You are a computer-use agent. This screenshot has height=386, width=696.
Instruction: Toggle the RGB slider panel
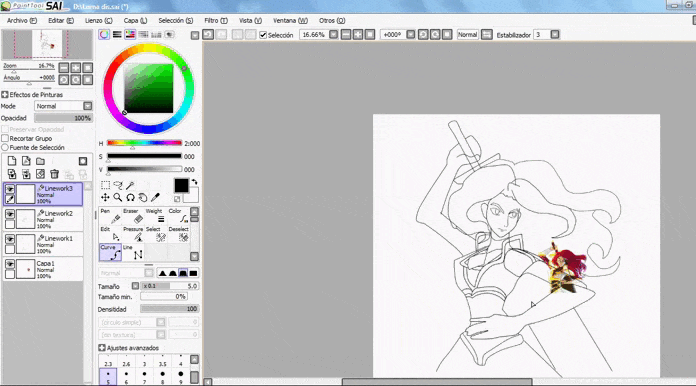(x=117, y=35)
